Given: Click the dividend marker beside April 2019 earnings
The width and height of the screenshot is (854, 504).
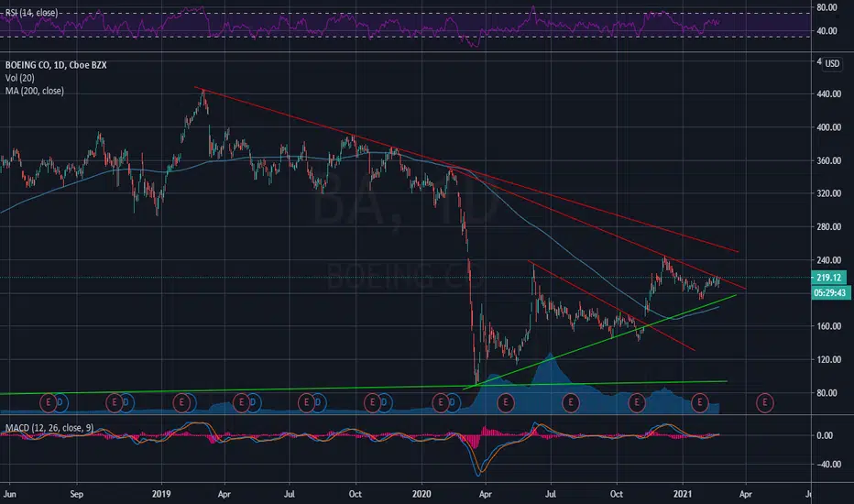Looking at the screenshot, I should click(x=253, y=402).
